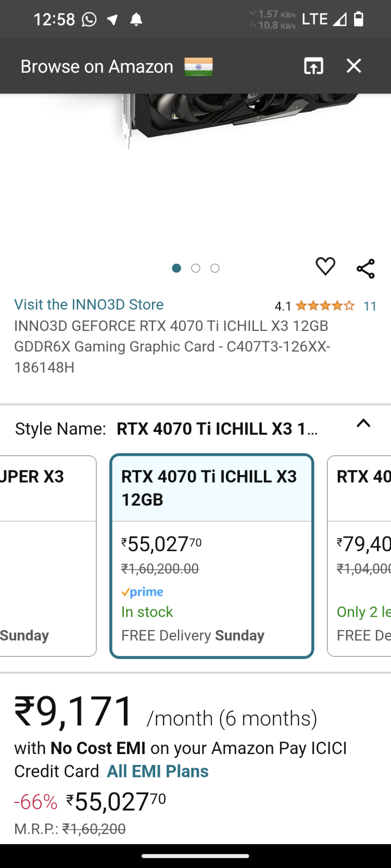Choose the ₹79,40 priced style card
Viewport: 391px width, 868px height.
(359, 556)
